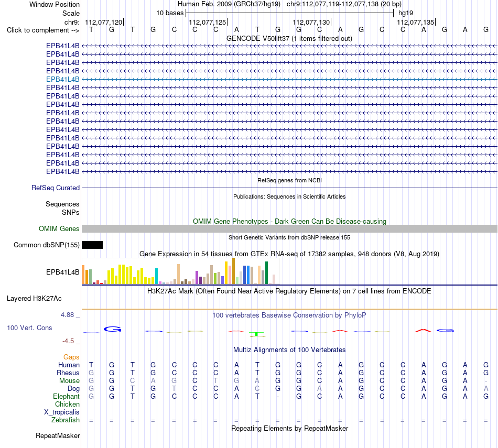Screen dimensions: 498x448
Task: Click the OMIM Genes track label
Action: [59, 228]
